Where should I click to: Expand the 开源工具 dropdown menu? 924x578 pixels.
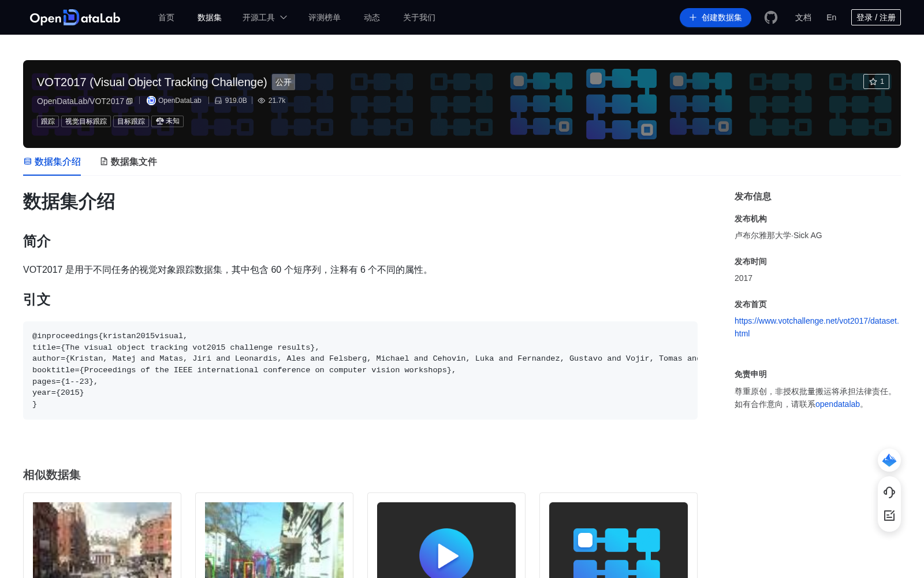pos(265,17)
